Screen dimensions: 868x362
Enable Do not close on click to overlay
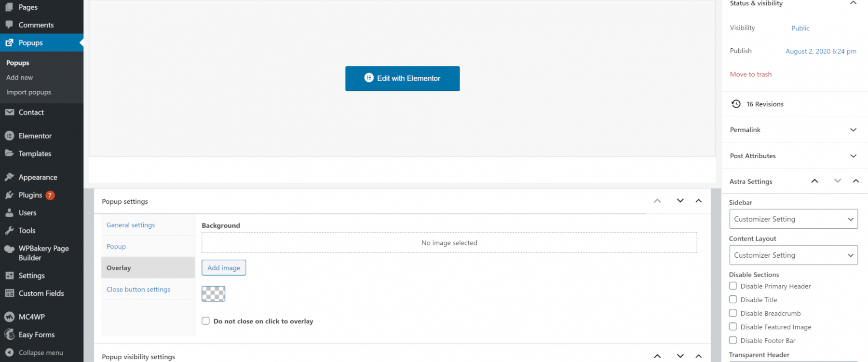(x=206, y=321)
